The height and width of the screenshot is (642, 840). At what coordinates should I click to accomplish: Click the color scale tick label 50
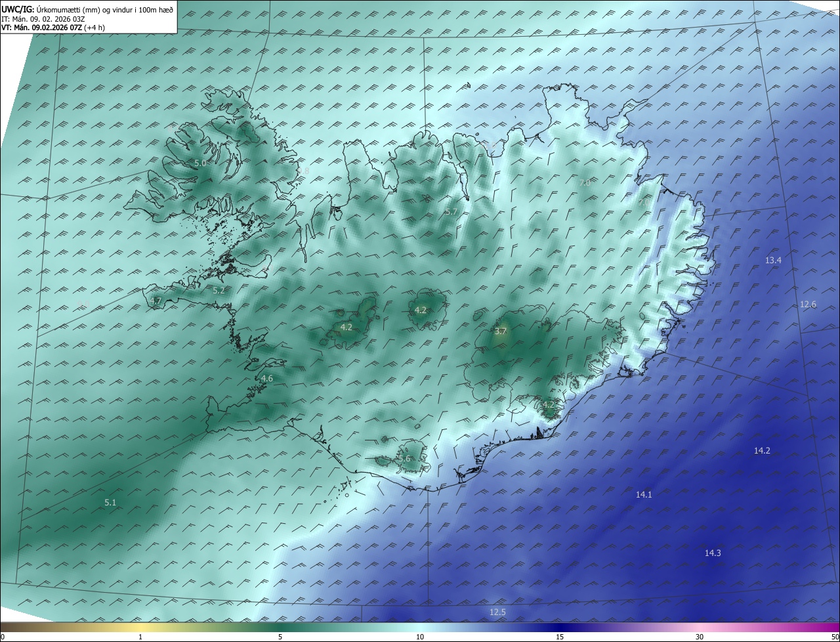(835, 637)
